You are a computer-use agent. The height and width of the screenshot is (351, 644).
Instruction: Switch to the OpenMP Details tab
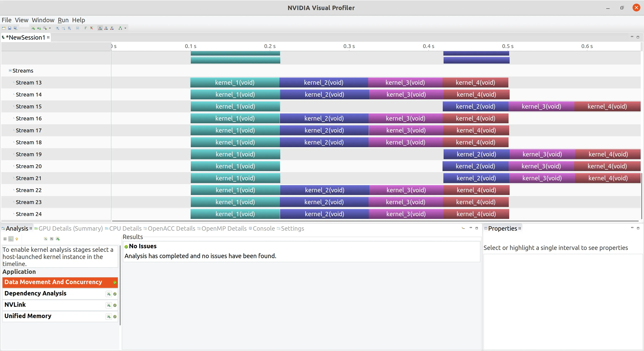(x=222, y=229)
